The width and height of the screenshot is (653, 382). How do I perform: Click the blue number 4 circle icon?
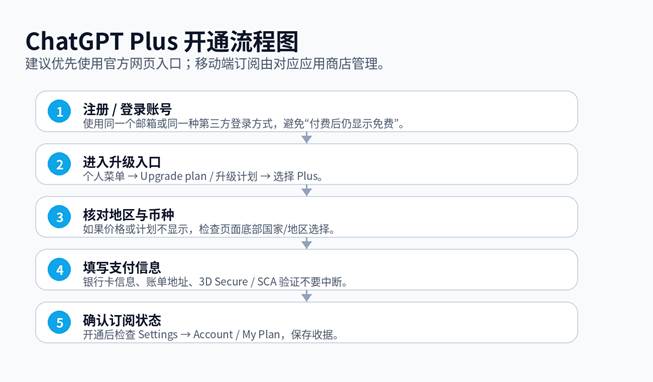click(59, 270)
